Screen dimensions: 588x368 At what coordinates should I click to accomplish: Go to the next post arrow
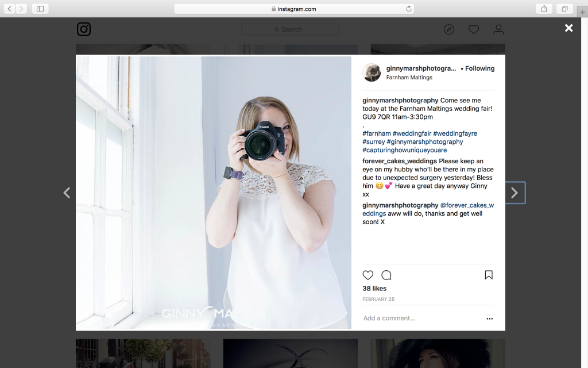[514, 193]
